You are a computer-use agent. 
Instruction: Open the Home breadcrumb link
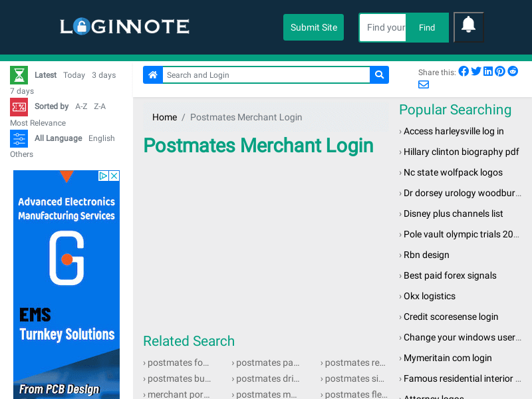coord(164,117)
